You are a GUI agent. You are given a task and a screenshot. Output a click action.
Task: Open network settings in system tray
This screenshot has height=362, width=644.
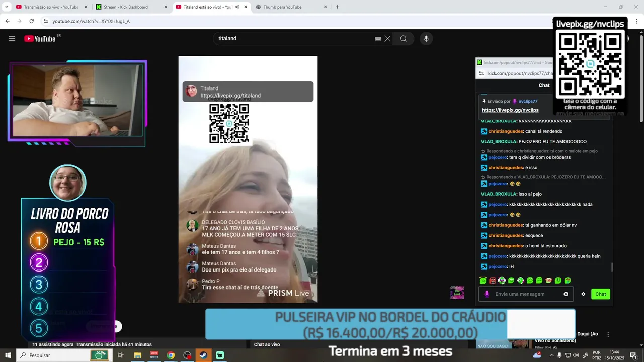(569, 355)
